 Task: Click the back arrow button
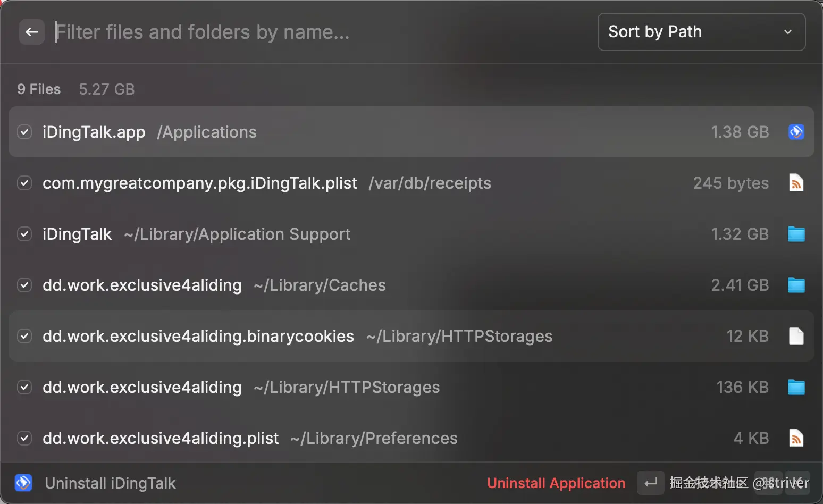(x=32, y=32)
